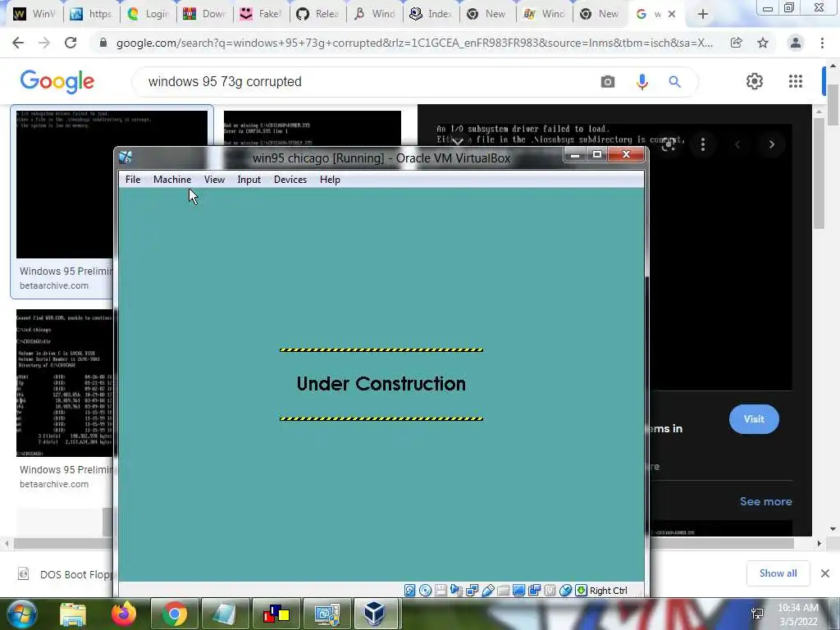The image size is (840, 630).
Task: Switch to the Index tab
Action: click(431, 14)
